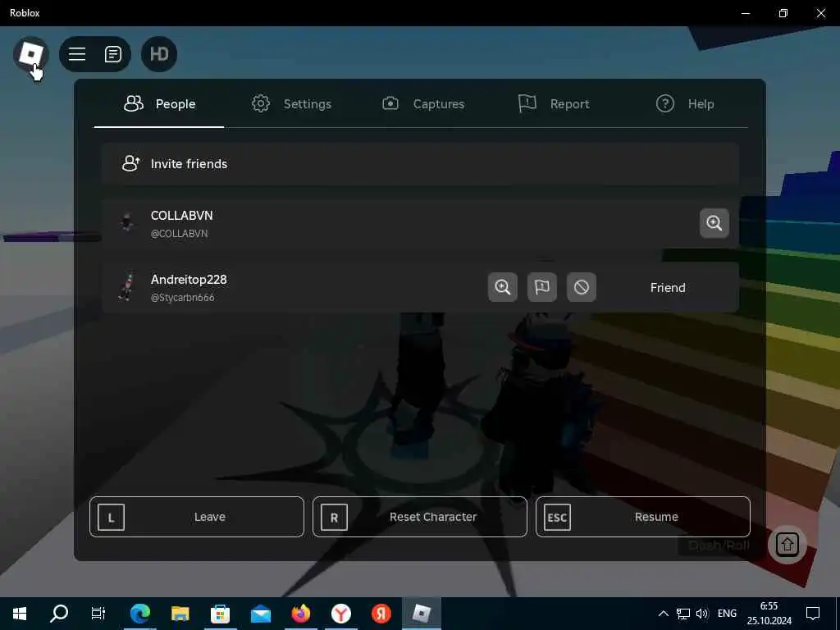The image size is (840, 630).
Task: Click the Dash/Roll arrow button
Action: point(787,545)
